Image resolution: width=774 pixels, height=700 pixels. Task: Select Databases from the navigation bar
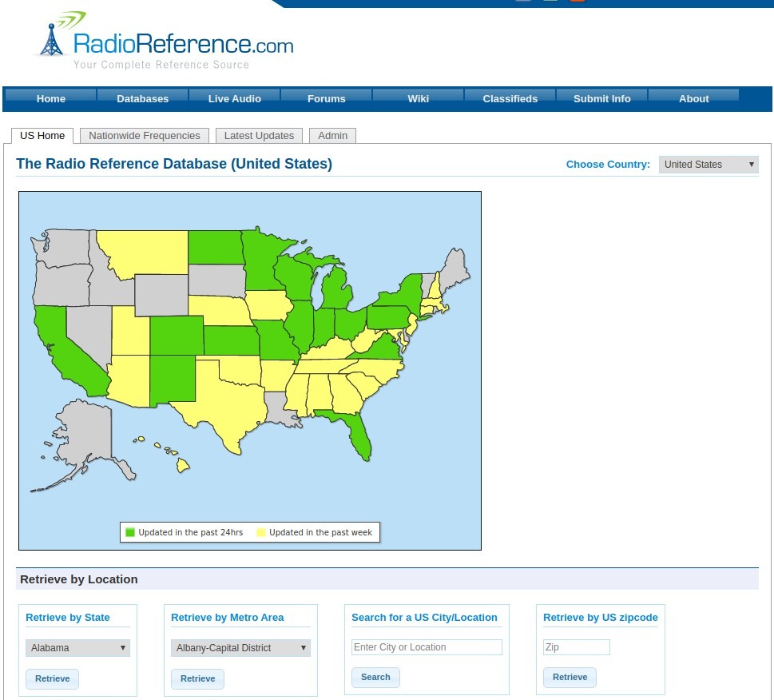[x=142, y=98]
